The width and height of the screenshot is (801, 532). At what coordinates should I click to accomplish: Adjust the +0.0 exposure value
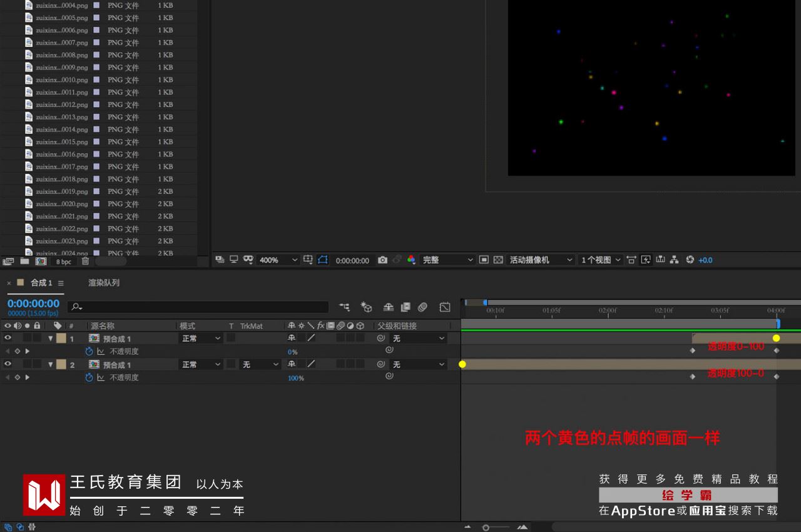[705, 260]
